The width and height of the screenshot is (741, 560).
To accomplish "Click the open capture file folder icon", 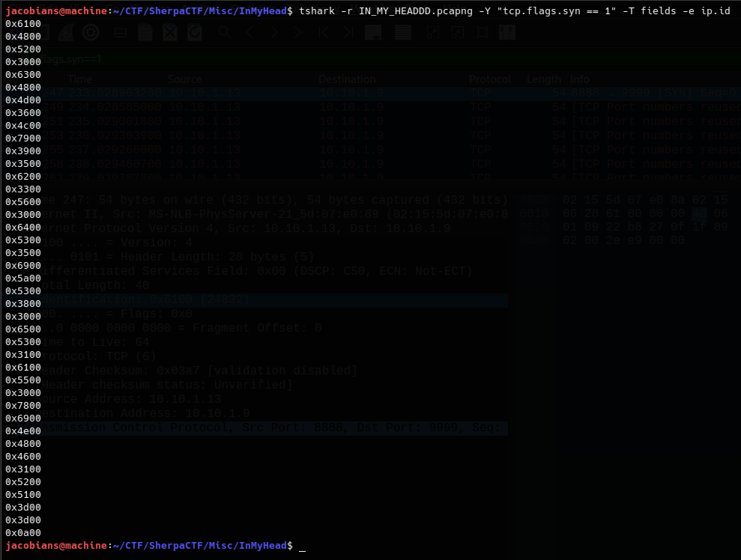I will [121, 32].
